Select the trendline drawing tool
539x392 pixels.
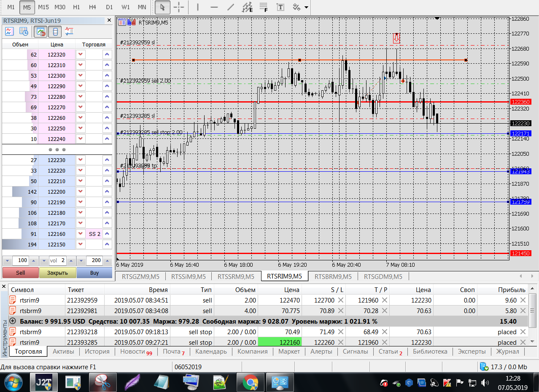coord(230,7)
